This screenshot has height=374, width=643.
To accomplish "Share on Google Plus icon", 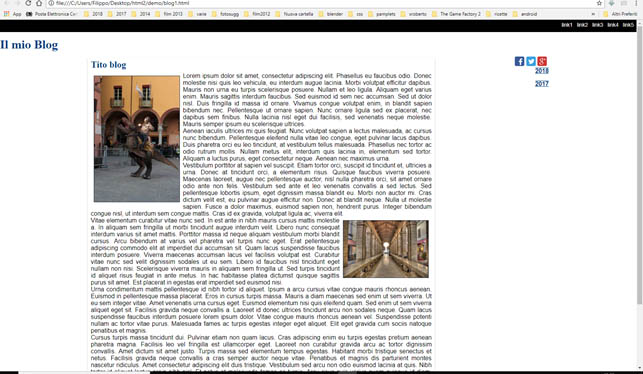I will coord(542,61).
